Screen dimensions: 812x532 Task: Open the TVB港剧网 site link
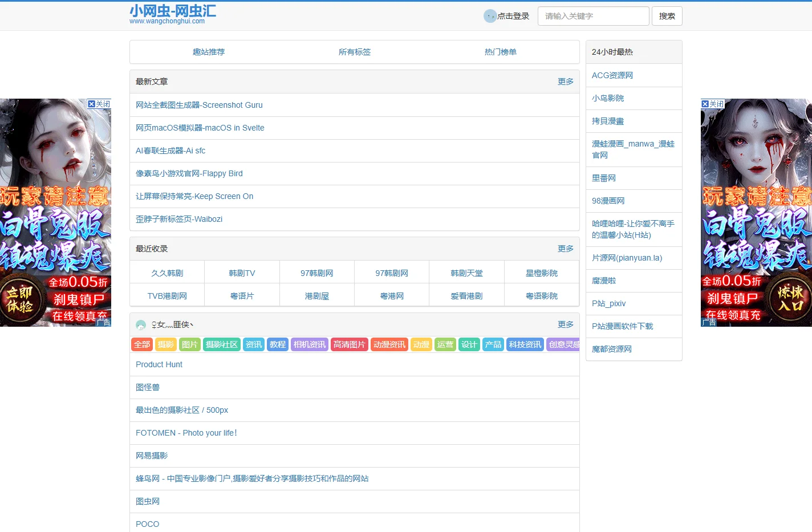[x=167, y=296]
